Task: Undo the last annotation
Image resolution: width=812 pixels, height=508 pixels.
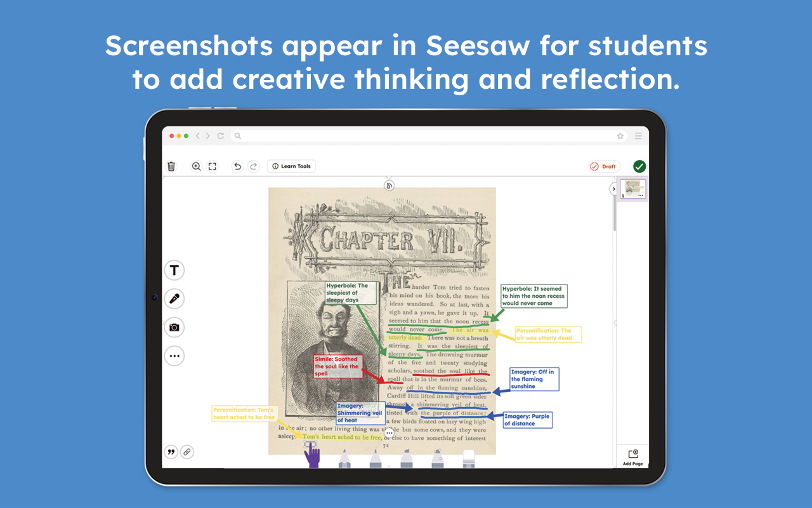Action: coord(237,166)
